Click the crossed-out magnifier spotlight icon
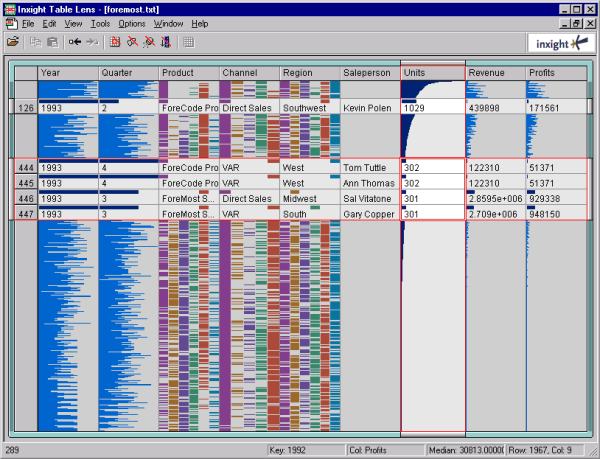Viewport: 600px width, 459px height. tap(149, 42)
